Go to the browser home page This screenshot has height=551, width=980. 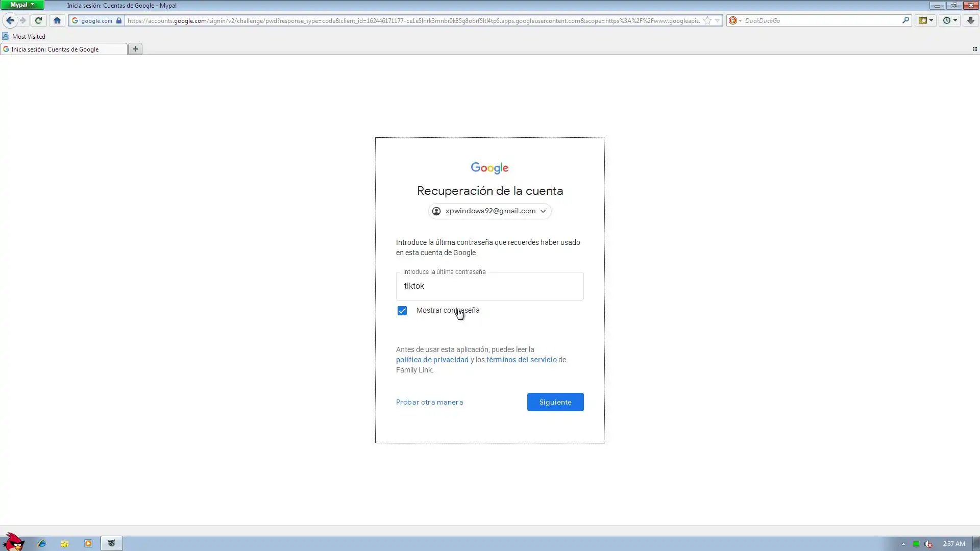(x=57, y=20)
